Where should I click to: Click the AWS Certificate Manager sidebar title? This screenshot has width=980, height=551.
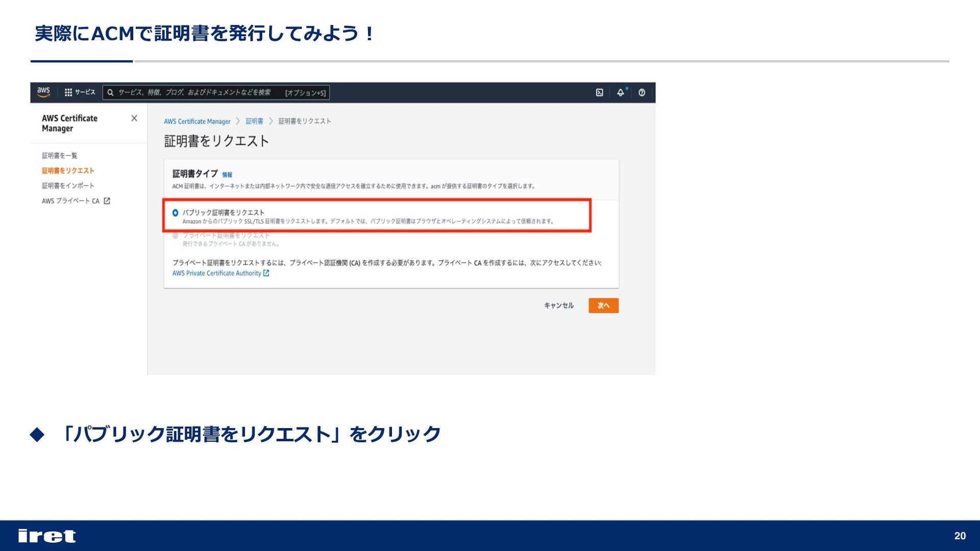click(x=69, y=123)
